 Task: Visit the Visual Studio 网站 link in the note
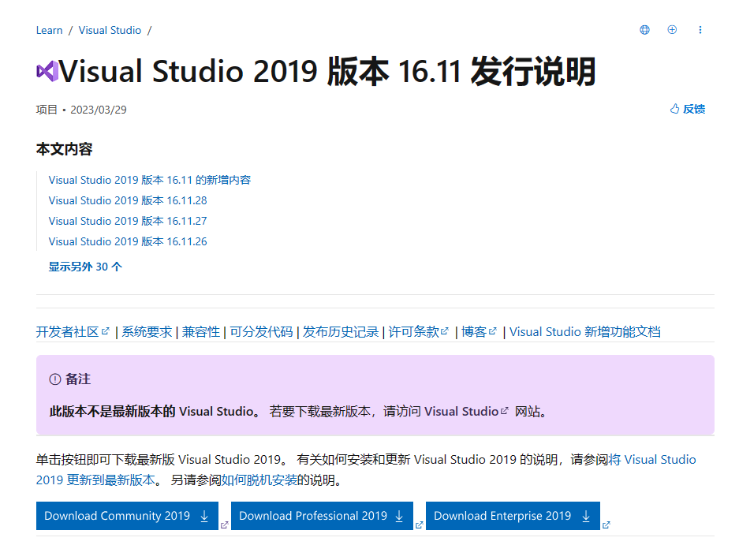(461, 412)
